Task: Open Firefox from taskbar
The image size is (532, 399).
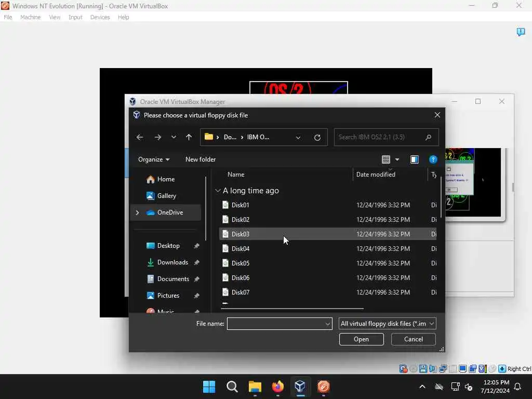Action: pos(278,387)
